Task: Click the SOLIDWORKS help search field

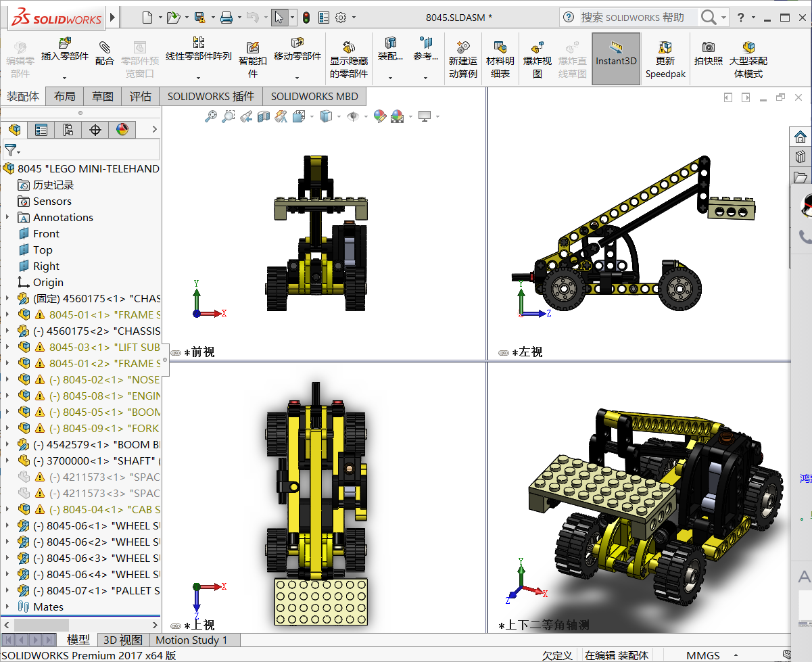Action: 638,18
